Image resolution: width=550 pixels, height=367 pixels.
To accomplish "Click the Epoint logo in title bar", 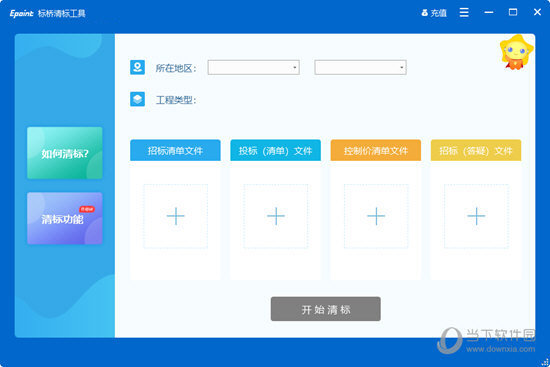I will tap(21, 14).
